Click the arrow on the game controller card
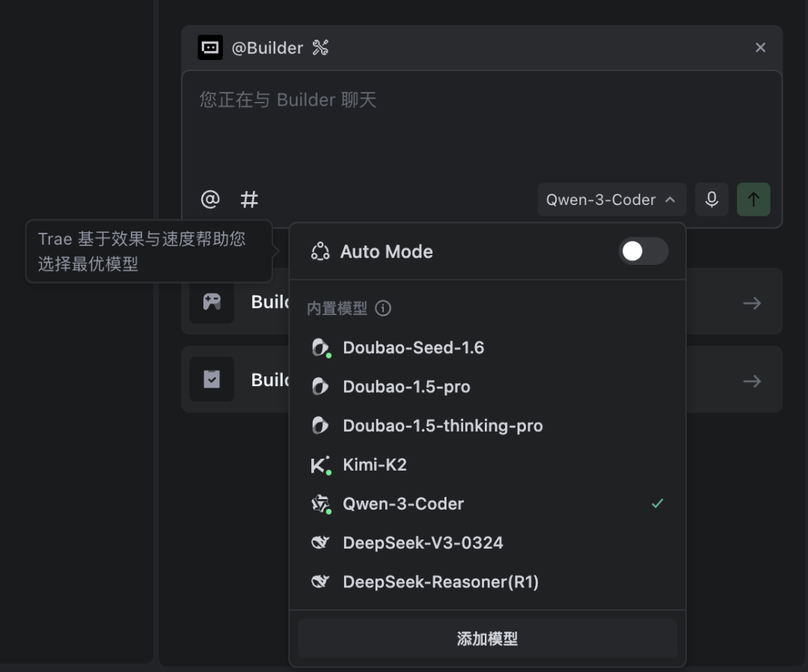This screenshot has height=672, width=808. pos(752,303)
